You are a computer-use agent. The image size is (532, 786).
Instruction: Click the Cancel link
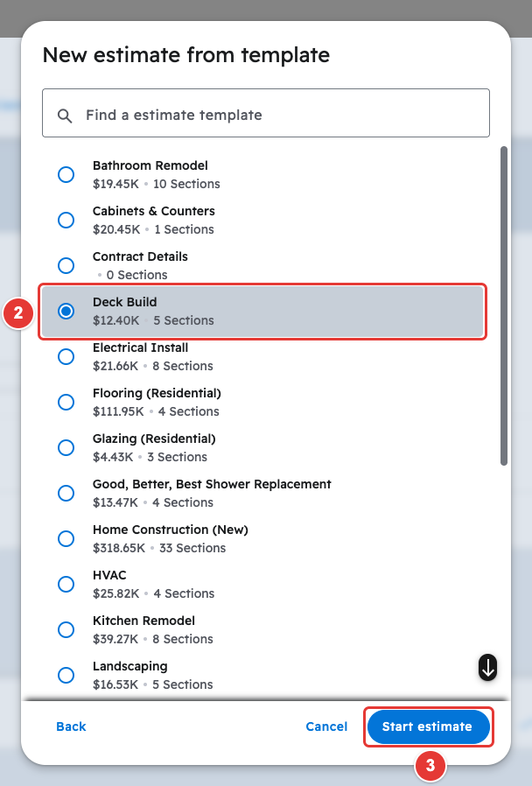326,726
